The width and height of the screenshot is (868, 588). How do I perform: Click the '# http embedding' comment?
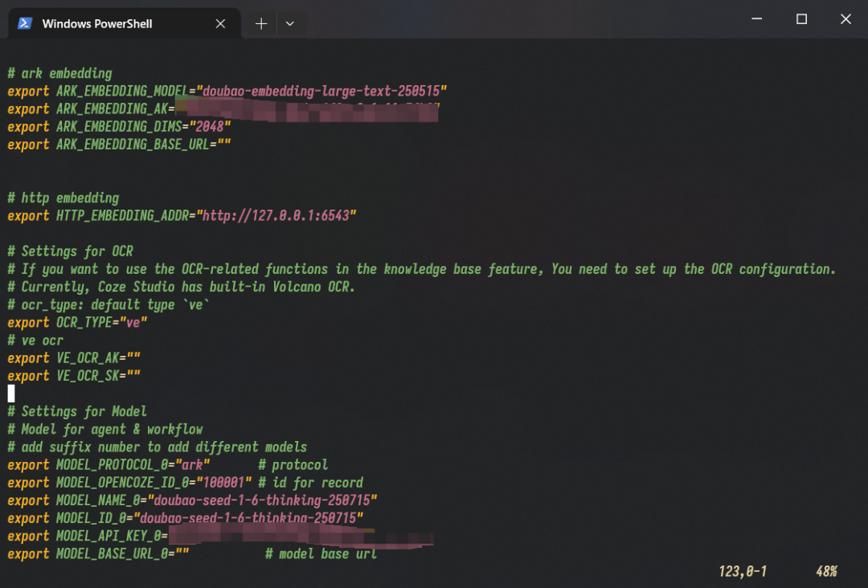[63, 198]
